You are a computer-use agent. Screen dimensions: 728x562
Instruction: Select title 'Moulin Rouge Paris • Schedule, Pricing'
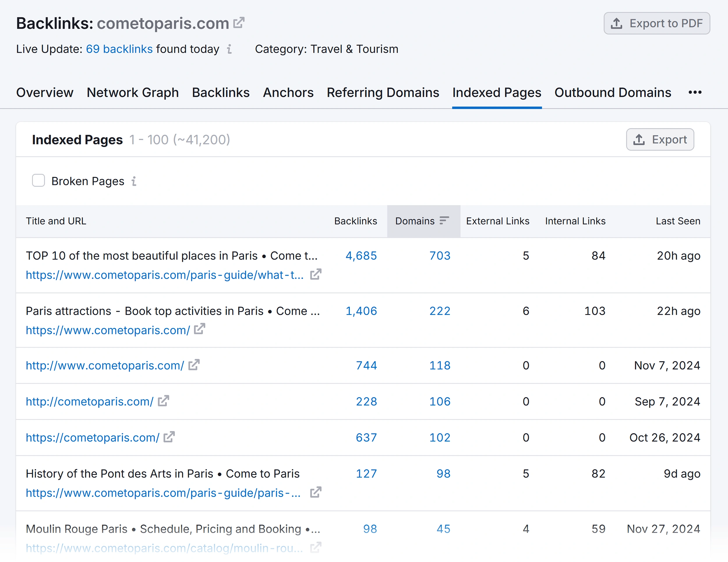pyautogui.click(x=173, y=529)
